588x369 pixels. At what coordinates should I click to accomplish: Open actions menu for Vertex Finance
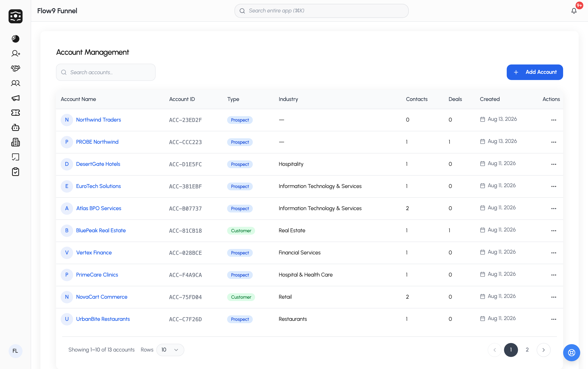click(x=554, y=253)
